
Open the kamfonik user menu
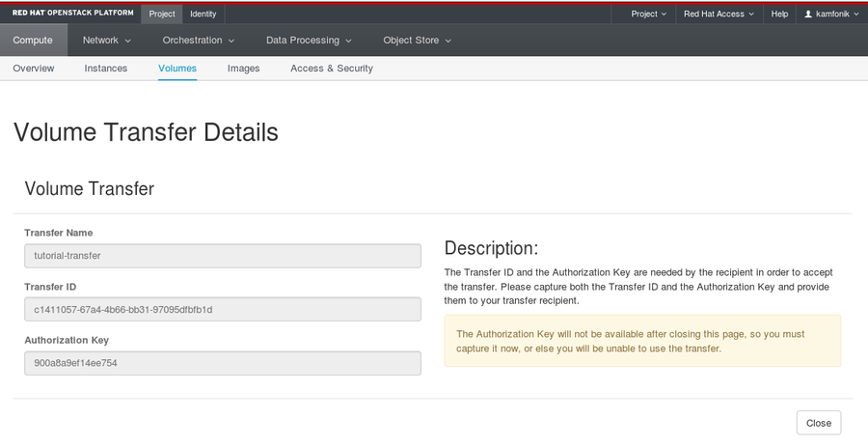[x=831, y=14]
